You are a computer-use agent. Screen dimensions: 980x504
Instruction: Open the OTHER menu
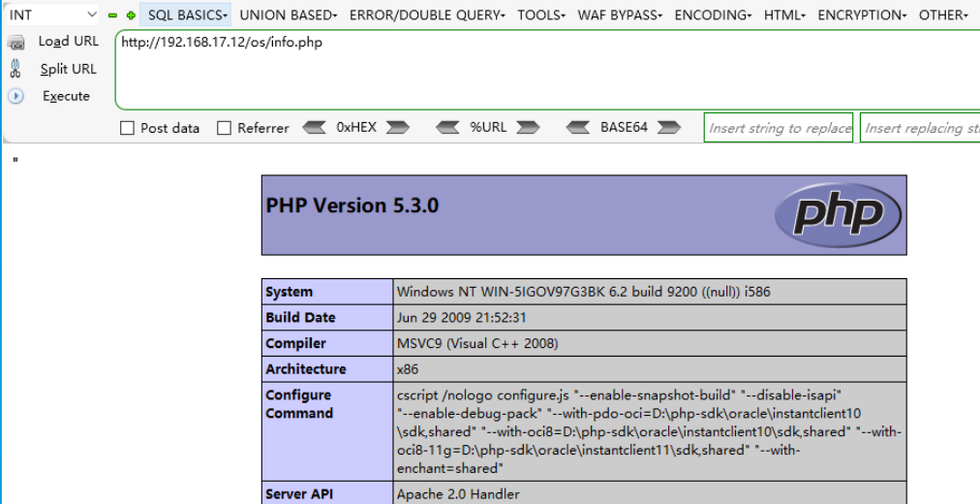coord(943,15)
